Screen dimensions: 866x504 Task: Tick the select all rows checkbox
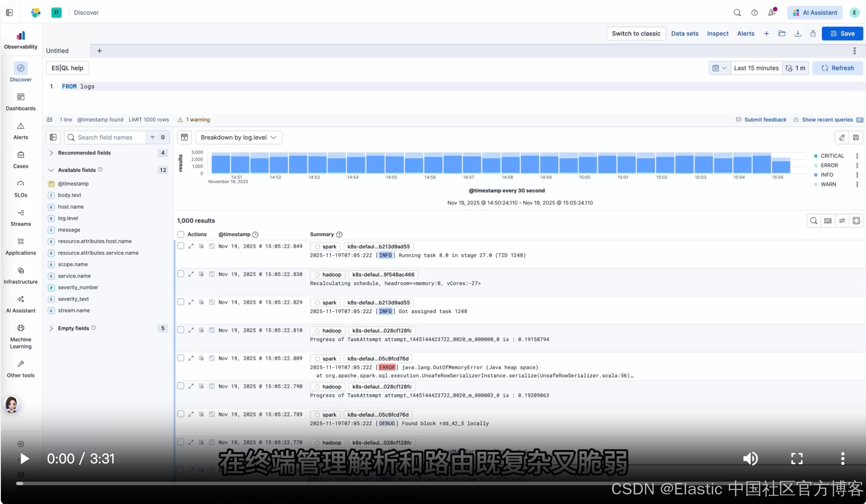point(180,235)
